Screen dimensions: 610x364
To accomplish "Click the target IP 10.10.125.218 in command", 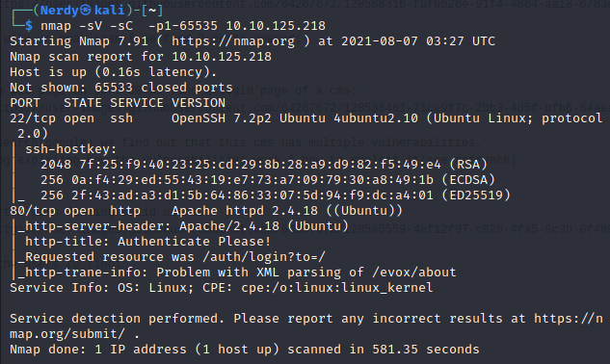I will pyautogui.click(x=276, y=26).
